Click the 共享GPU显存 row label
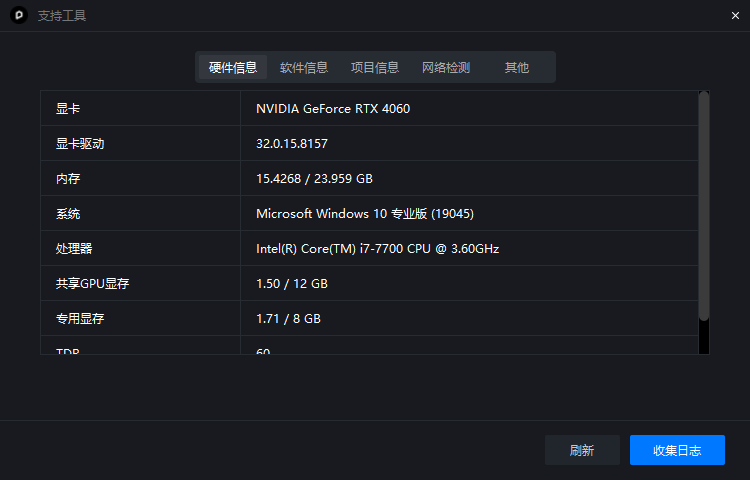 [x=93, y=284]
